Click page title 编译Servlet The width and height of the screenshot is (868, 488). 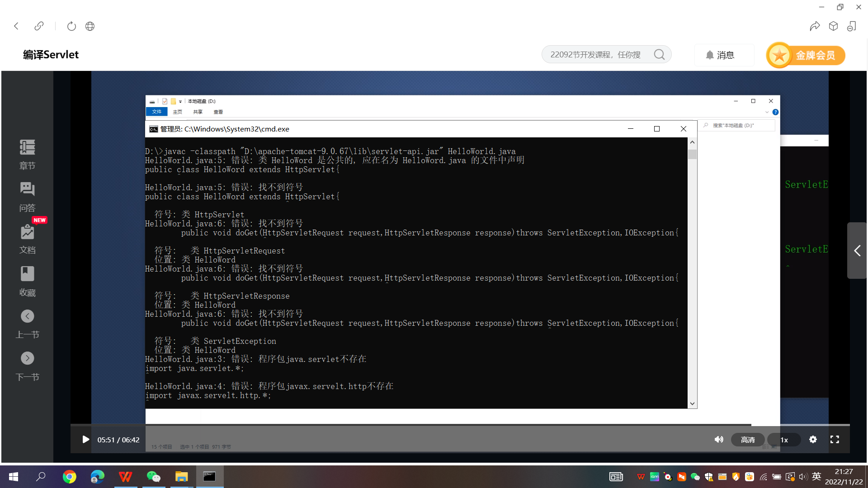pyautogui.click(x=51, y=55)
